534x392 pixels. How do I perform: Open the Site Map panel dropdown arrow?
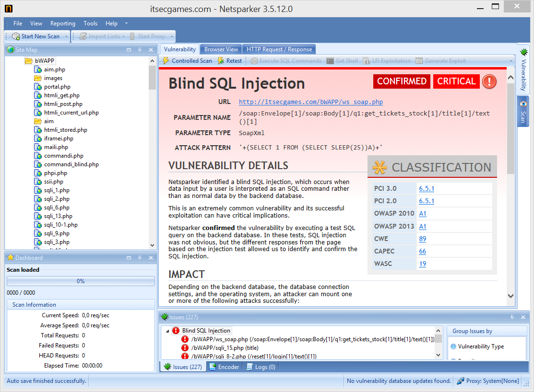pyautogui.click(x=129, y=50)
